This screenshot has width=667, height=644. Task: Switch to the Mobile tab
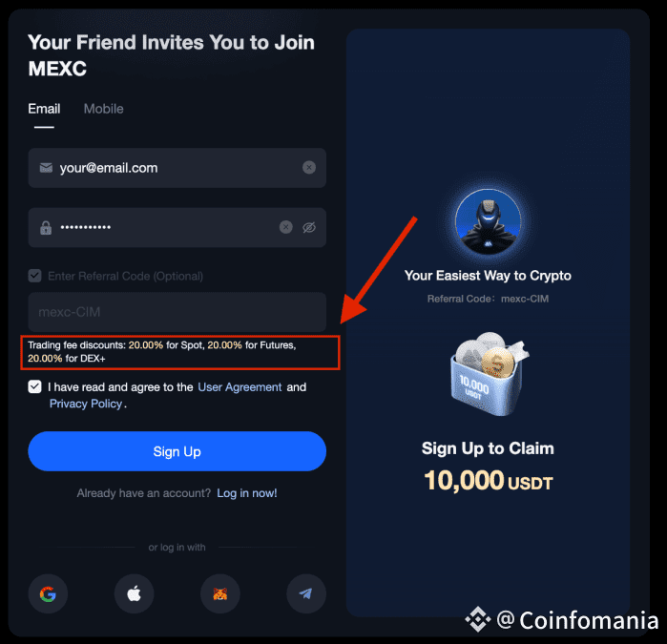[x=103, y=109]
